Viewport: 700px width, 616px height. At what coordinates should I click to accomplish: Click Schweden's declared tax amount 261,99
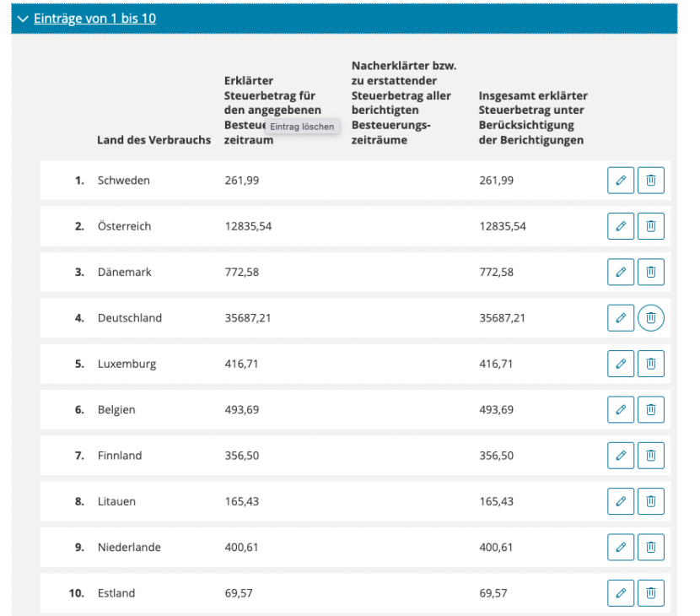[x=241, y=181]
